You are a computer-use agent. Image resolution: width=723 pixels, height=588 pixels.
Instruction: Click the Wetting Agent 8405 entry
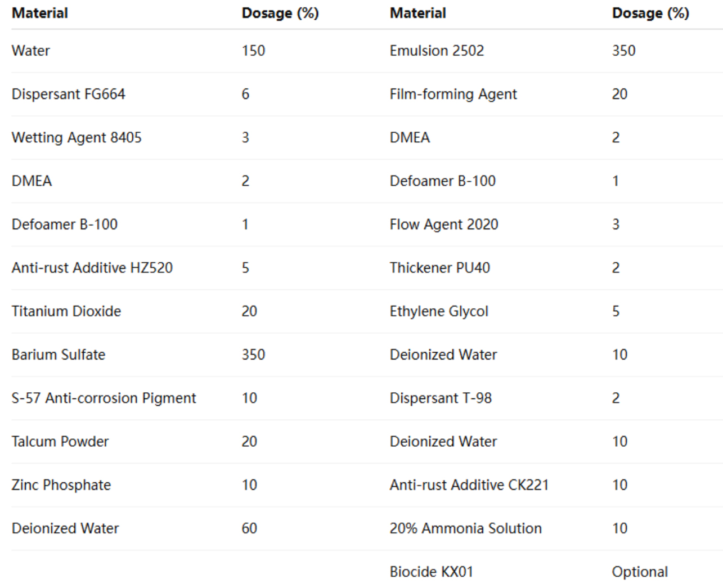(x=77, y=138)
